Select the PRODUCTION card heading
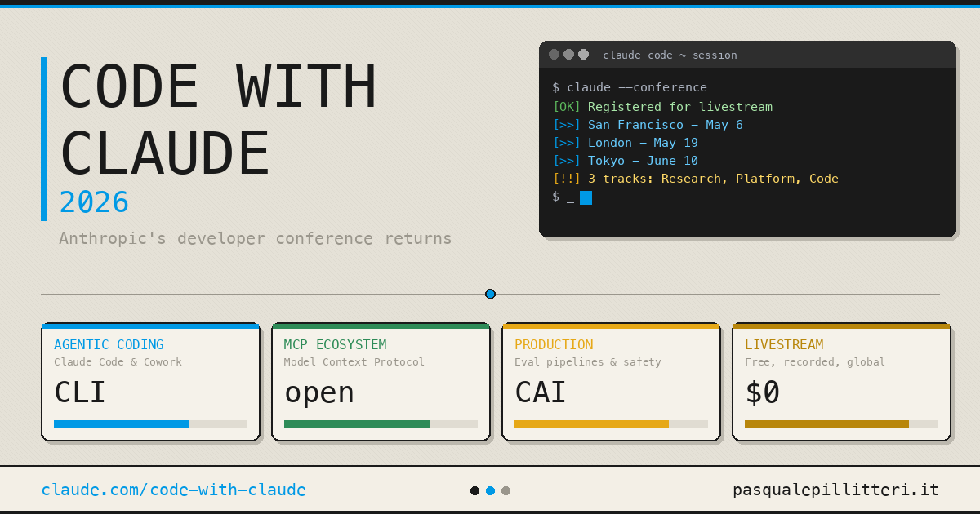The height and width of the screenshot is (514, 980). (554, 344)
